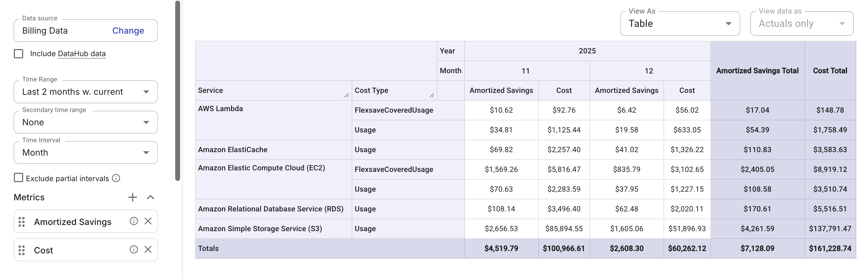Open the DataHub data link

81,54
